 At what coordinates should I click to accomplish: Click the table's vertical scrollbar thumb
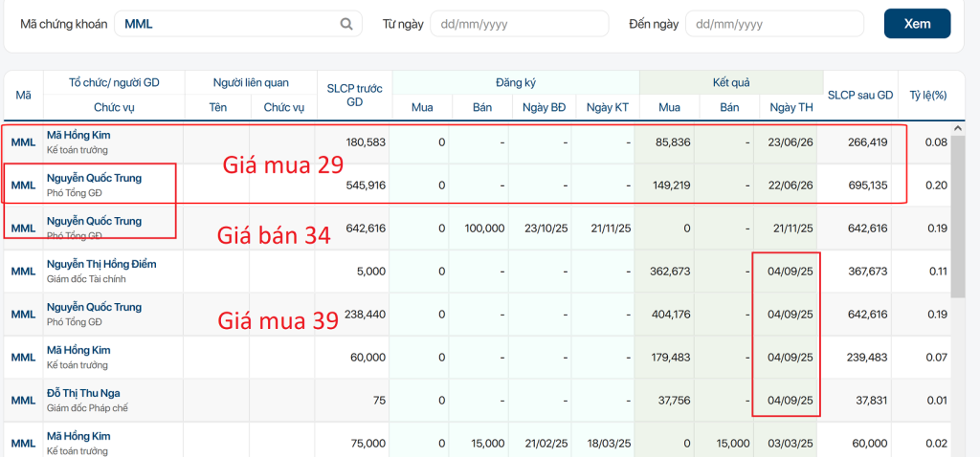(957, 215)
